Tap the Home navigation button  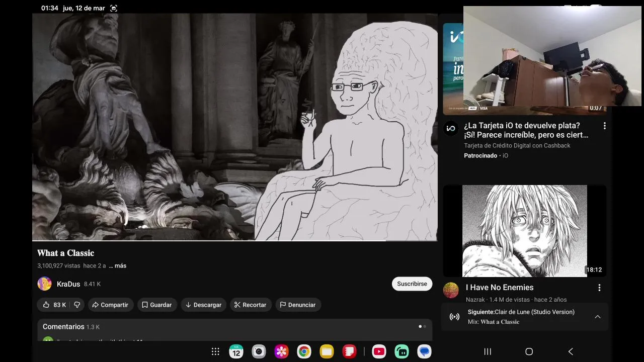pos(529,351)
